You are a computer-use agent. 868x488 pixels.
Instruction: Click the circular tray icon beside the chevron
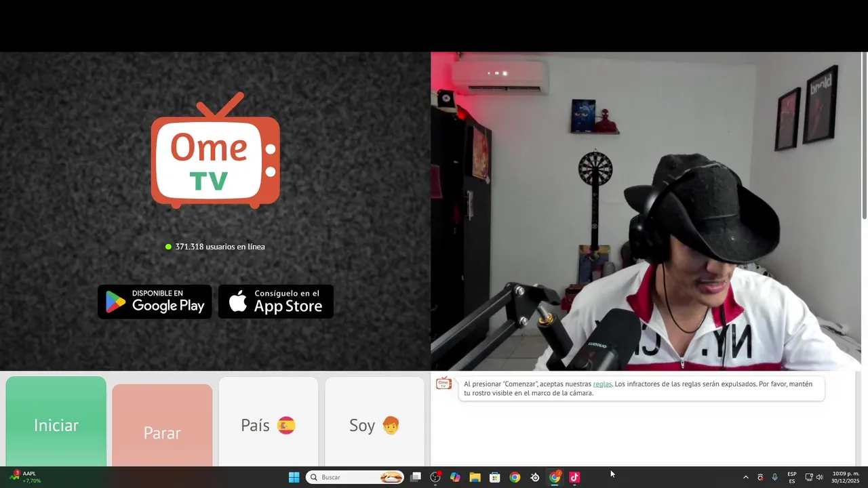(x=760, y=477)
